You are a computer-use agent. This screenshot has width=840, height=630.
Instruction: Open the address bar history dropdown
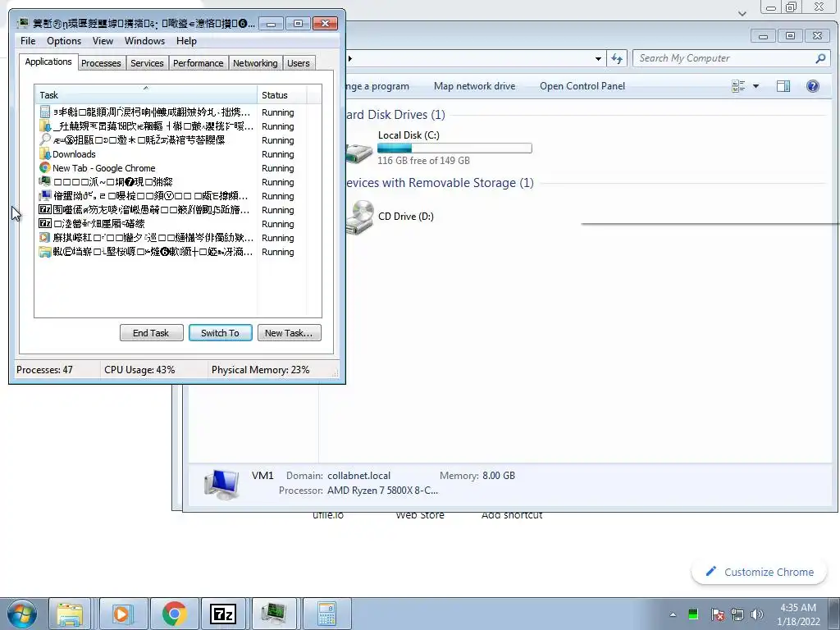point(598,58)
